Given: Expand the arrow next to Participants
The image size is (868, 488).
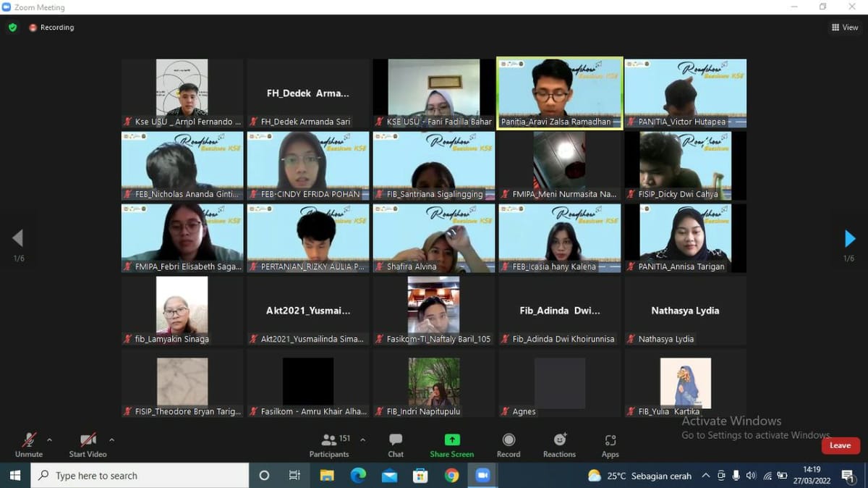Looking at the screenshot, I should (362, 439).
